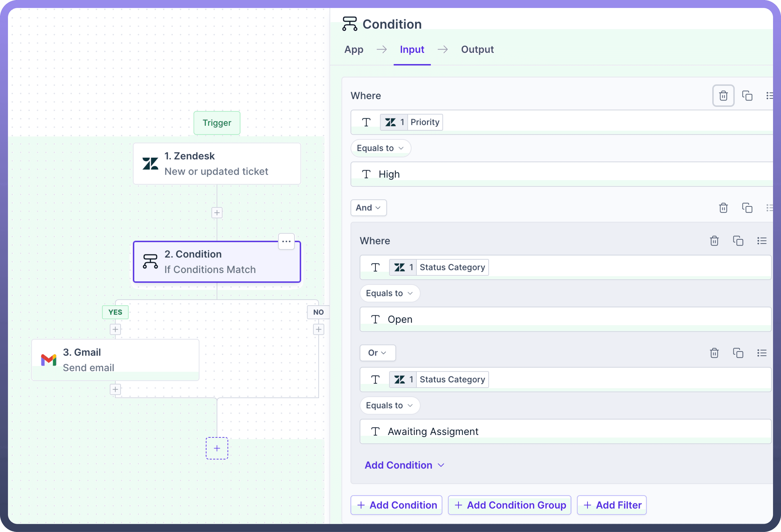The image size is (781, 532).
Task: Open list icon in nested Where group header
Action: pos(761,241)
